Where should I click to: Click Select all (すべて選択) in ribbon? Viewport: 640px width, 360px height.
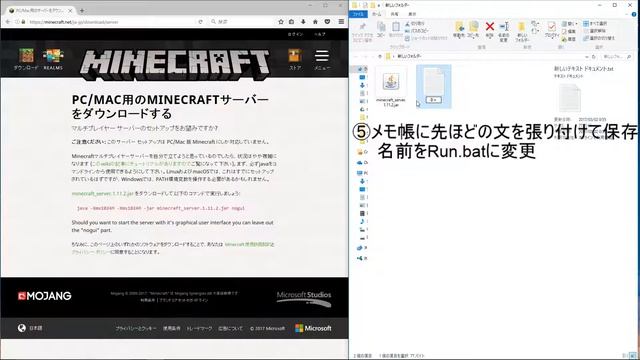[x=595, y=24]
